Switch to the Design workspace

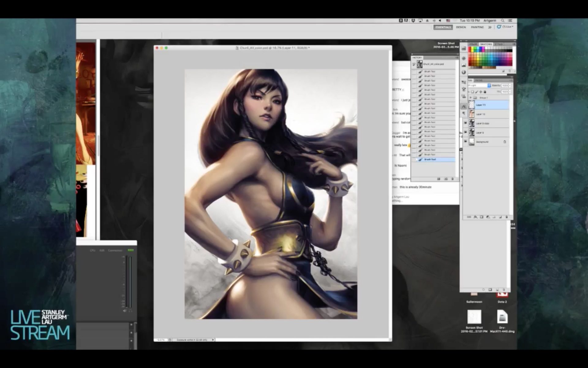(461, 27)
